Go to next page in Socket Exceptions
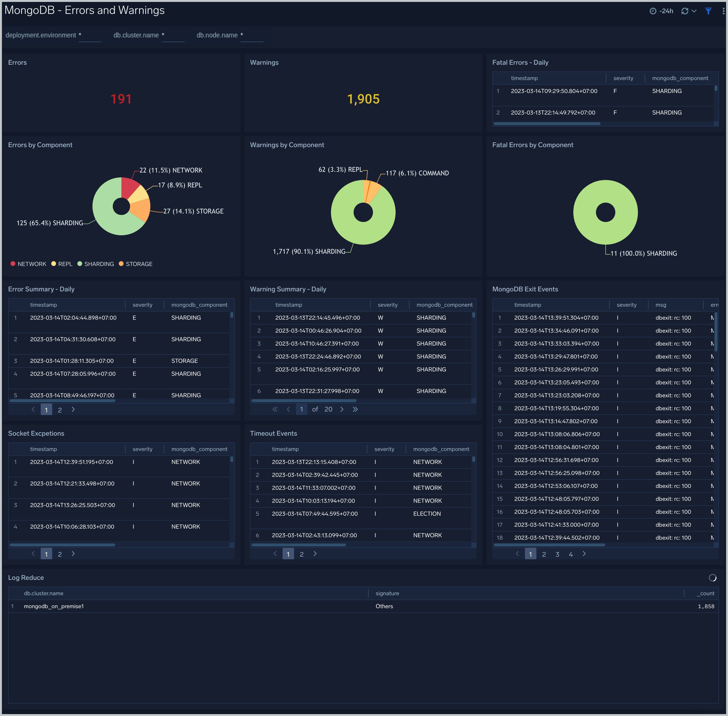 pyautogui.click(x=73, y=554)
